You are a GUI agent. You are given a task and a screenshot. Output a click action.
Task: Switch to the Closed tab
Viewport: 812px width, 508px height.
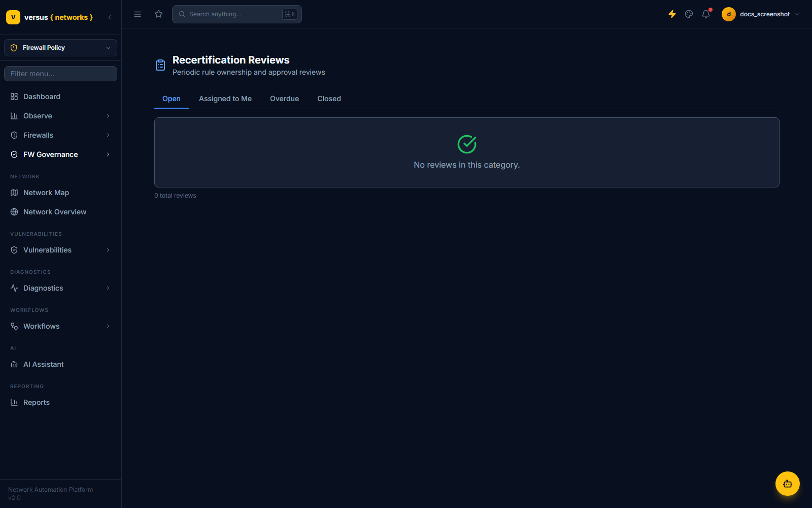(x=329, y=99)
